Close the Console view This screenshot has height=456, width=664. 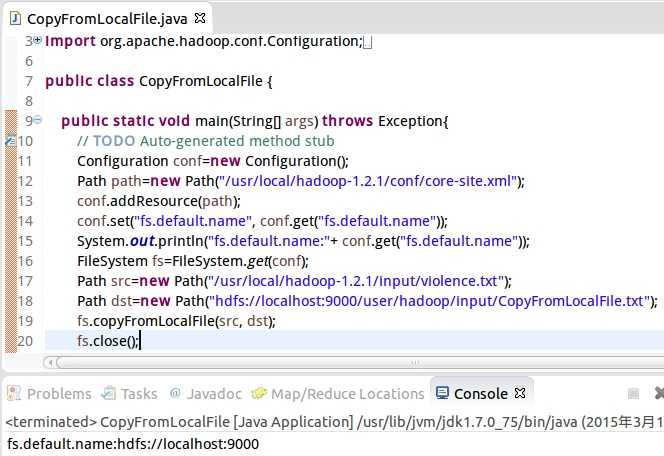[520, 393]
